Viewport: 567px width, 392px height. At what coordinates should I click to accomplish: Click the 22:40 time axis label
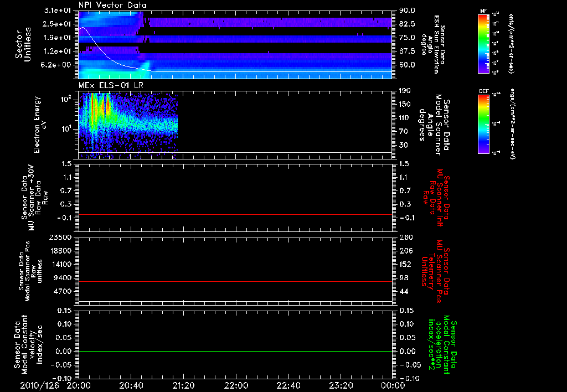288,385
